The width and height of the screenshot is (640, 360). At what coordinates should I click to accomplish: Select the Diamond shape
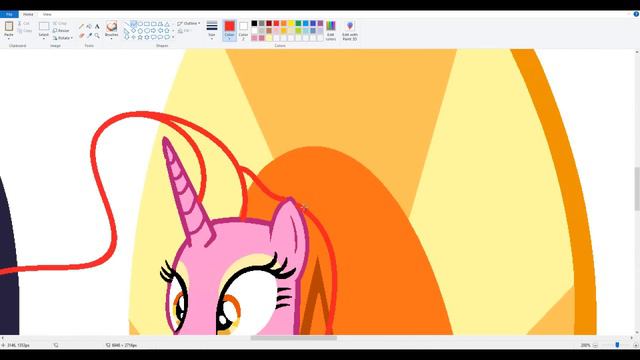click(133, 31)
